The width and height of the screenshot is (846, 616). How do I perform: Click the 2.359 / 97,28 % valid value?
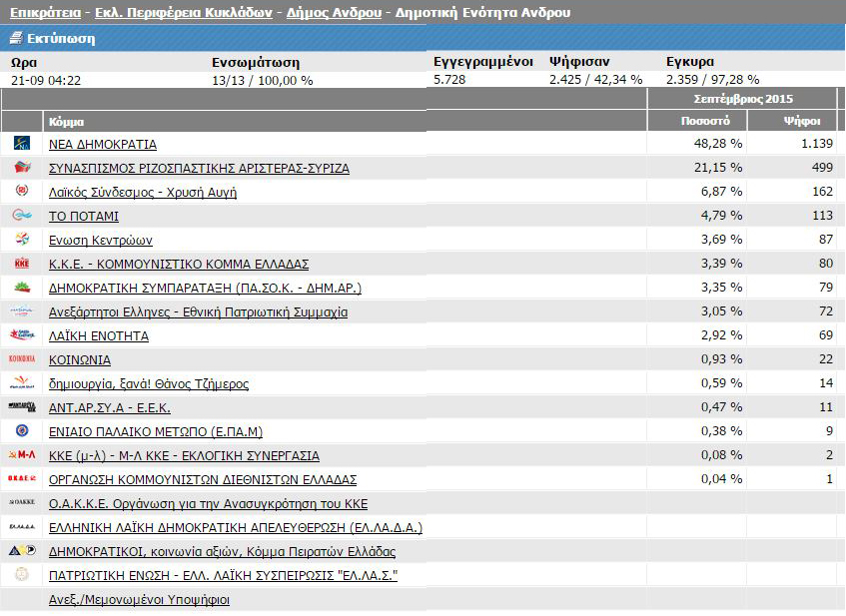coord(713,80)
